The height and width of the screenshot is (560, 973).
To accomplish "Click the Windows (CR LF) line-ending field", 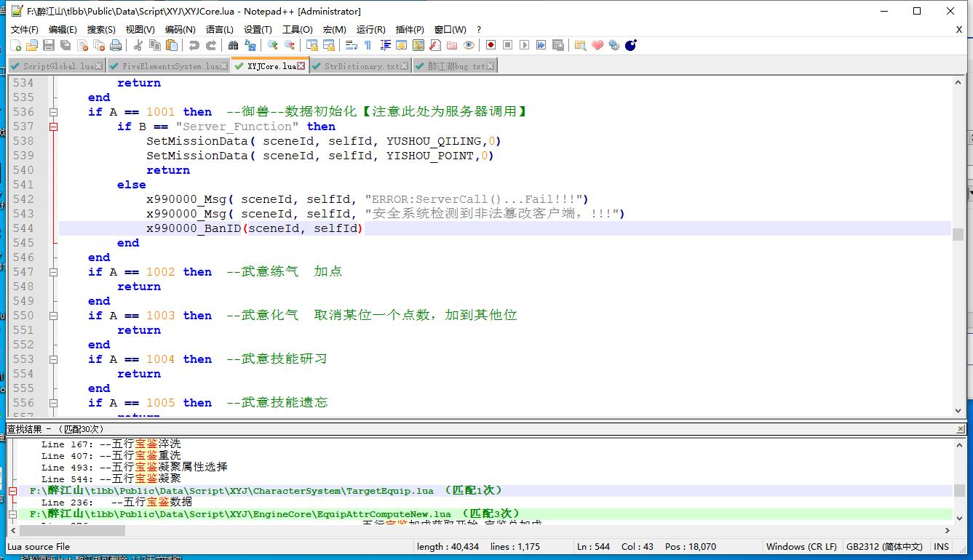I will (x=801, y=546).
